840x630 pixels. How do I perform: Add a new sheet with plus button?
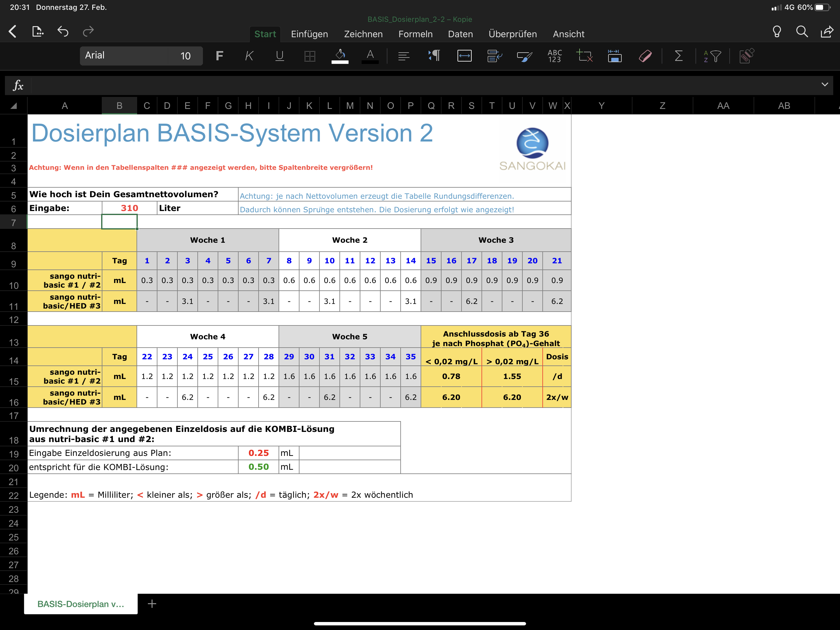[152, 604]
